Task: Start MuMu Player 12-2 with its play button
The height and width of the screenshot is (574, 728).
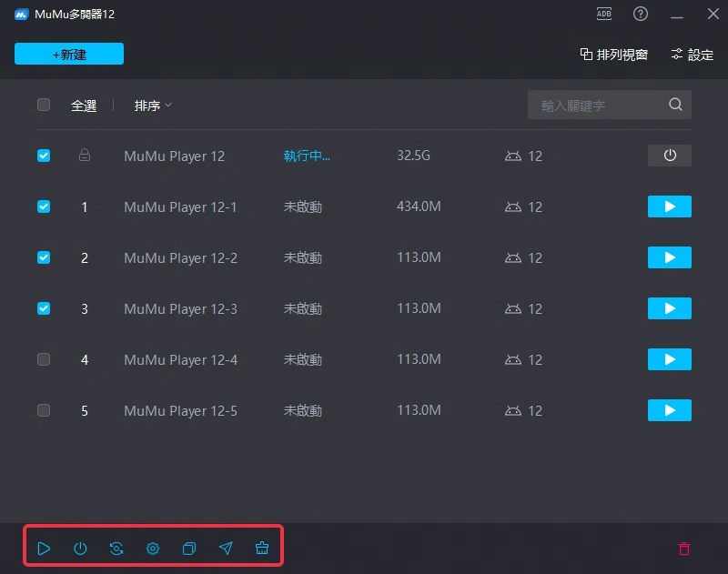Action: [x=669, y=257]
